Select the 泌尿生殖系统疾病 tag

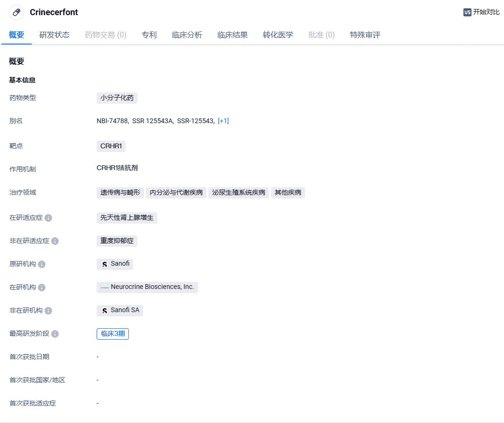pyautogui.click(x=239, y=192)
